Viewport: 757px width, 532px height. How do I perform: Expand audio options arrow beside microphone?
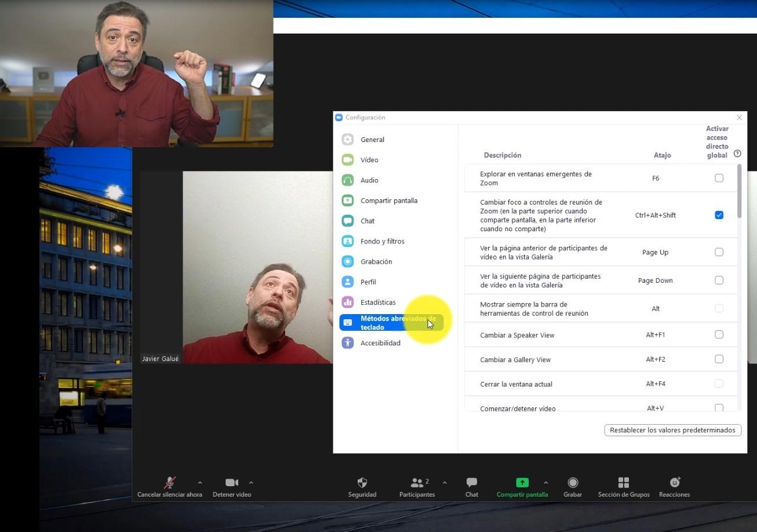pyautogui.click(x=200, y=482)
